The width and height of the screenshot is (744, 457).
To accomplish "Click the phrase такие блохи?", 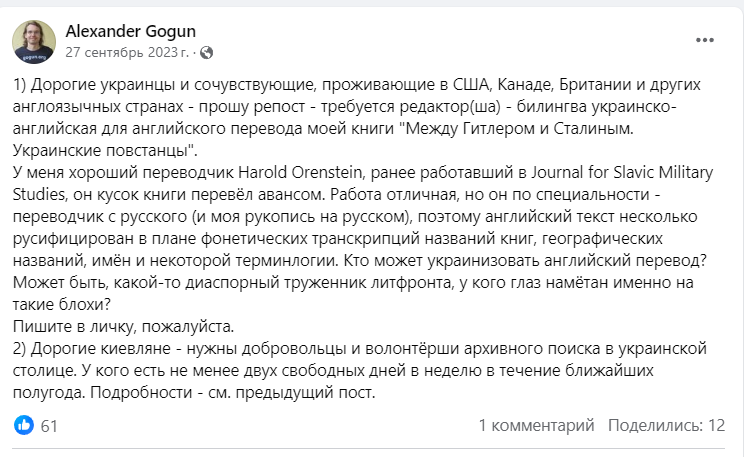I will click(x=62, y=304).
